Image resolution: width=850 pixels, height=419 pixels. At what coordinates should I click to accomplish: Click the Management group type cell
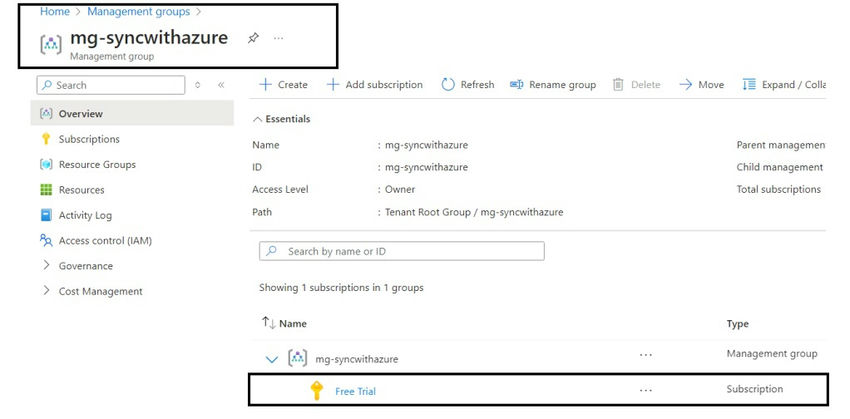(x=771, y=353)
